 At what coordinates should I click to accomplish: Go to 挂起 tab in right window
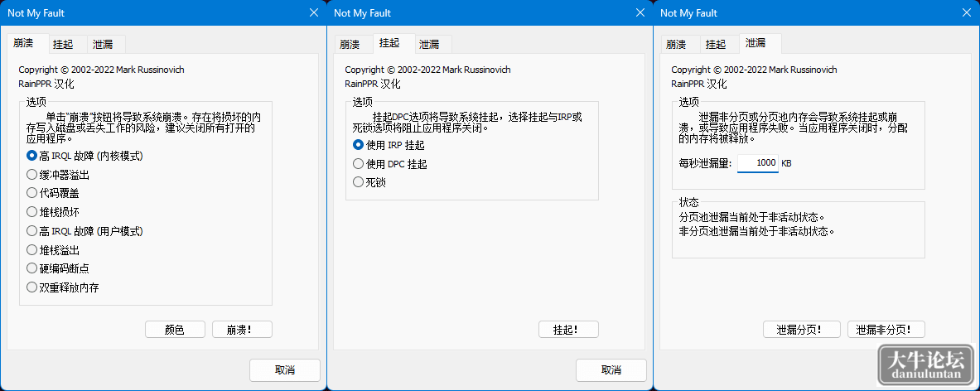(720, 45)
